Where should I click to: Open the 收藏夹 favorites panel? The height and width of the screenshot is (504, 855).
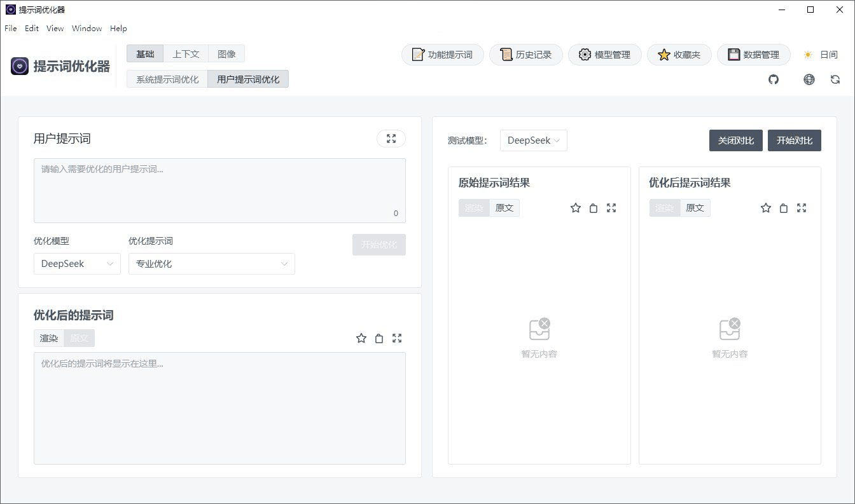679,55
